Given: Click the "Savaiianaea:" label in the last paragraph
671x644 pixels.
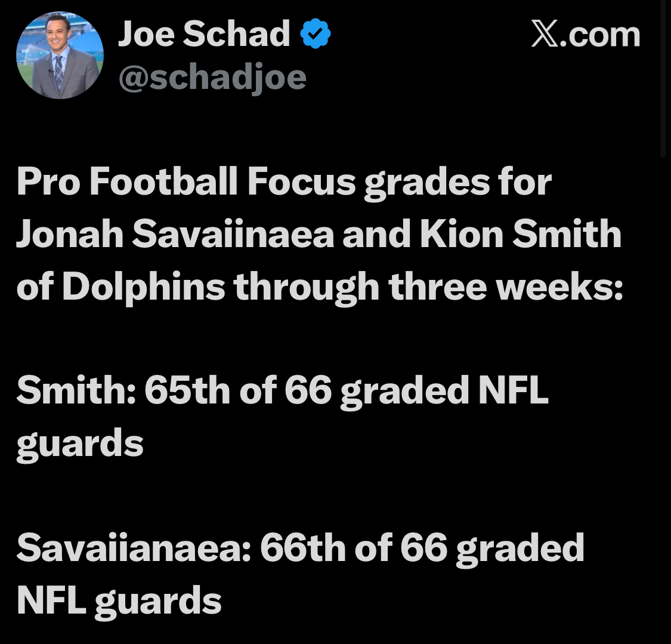Looking at the screenshot, I should [x=134, y=548].
